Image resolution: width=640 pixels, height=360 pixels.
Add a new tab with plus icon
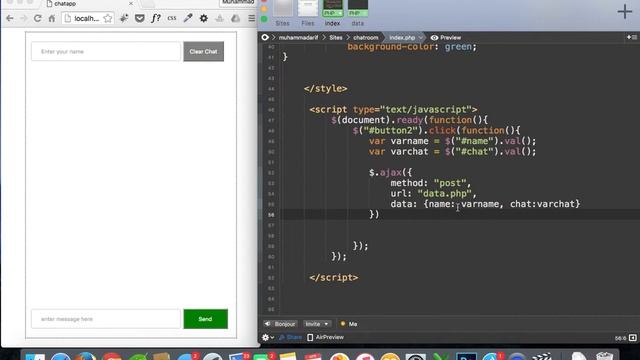tap(624, 11)
